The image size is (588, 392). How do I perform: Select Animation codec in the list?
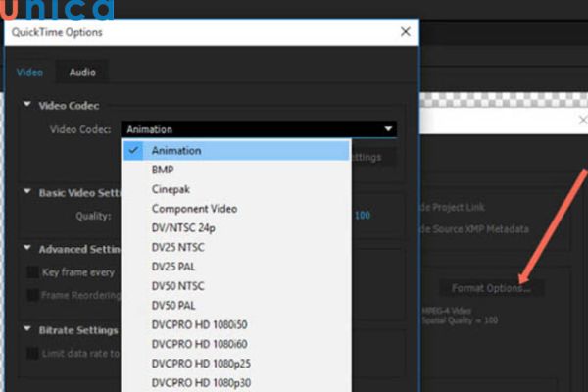[x=237, y=150]
